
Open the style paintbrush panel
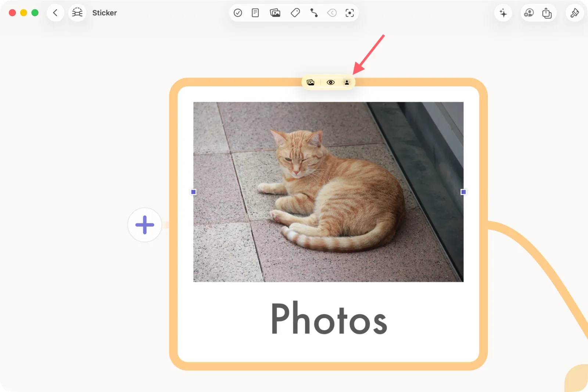[575, 13]
